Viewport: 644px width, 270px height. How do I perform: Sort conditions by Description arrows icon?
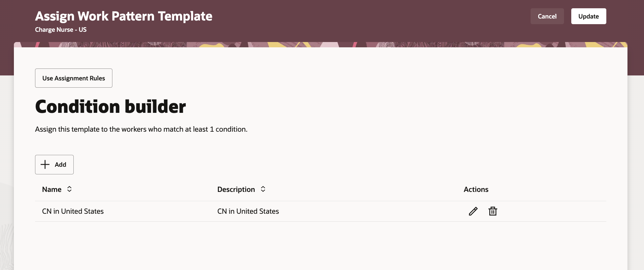[x=263, y=189]
